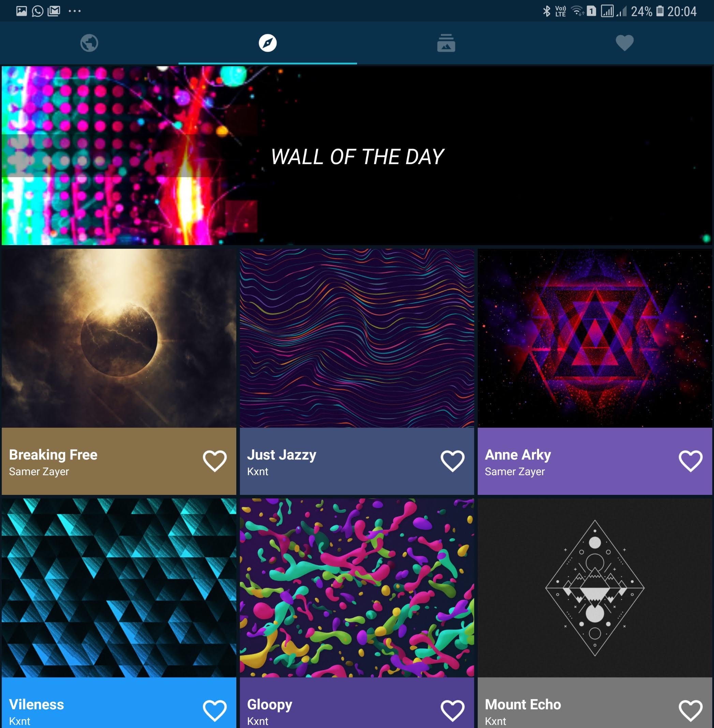Open the Wall of the Day banner

[357, 155]
